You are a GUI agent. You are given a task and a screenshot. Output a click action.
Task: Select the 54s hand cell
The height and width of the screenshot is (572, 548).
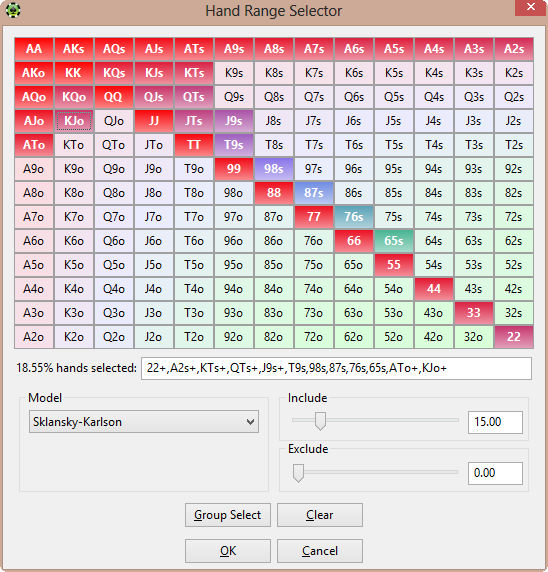coord(434,265)
